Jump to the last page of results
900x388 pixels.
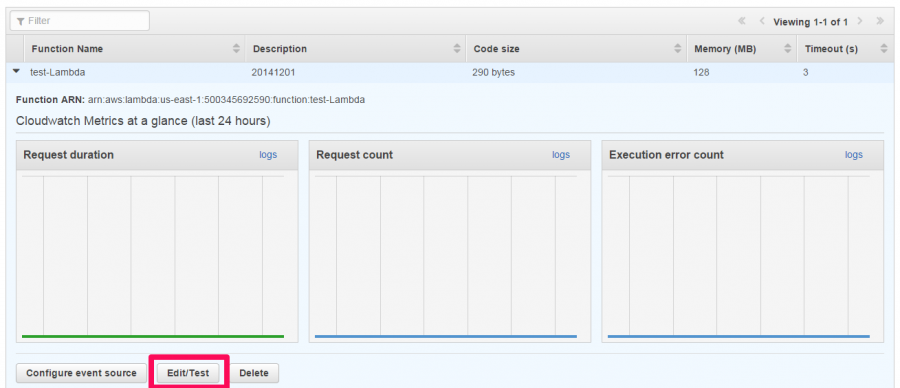pos(879,21)
